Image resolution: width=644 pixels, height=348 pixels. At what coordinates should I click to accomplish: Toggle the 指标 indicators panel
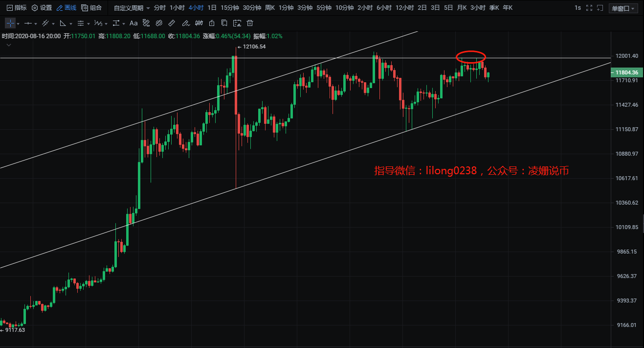pos(17,8)
